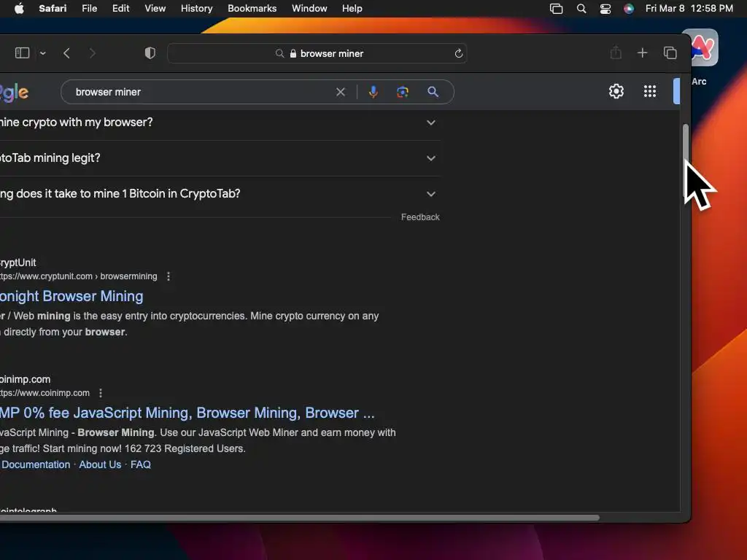
Task: Open the Edit menu
Action: click(x=120, y=9)
